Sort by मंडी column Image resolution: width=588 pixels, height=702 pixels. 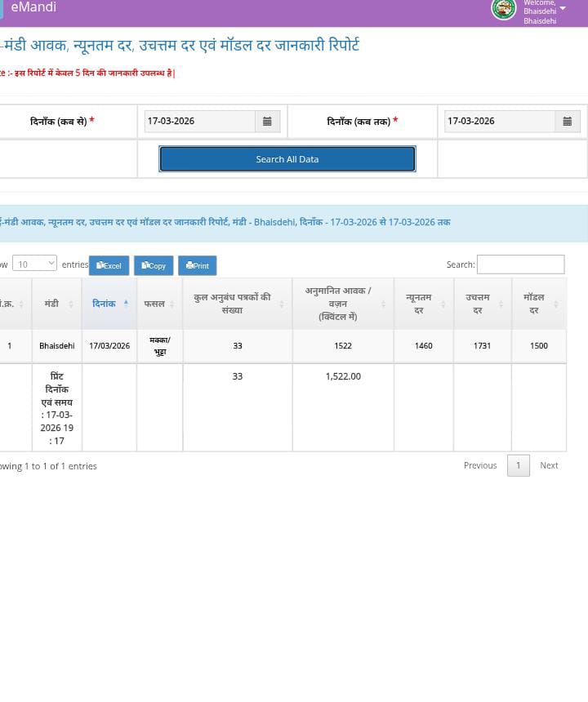pyautogui.click(x=57, y=304)
